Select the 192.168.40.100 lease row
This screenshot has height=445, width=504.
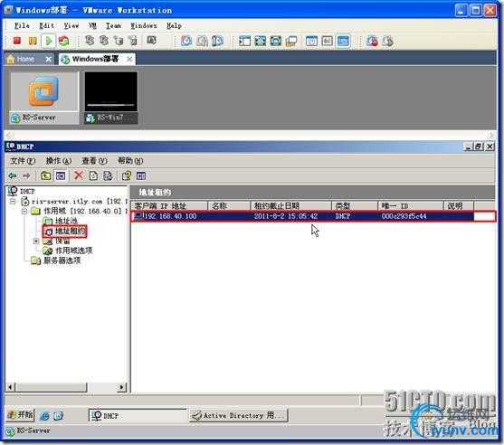click(313, 216)
